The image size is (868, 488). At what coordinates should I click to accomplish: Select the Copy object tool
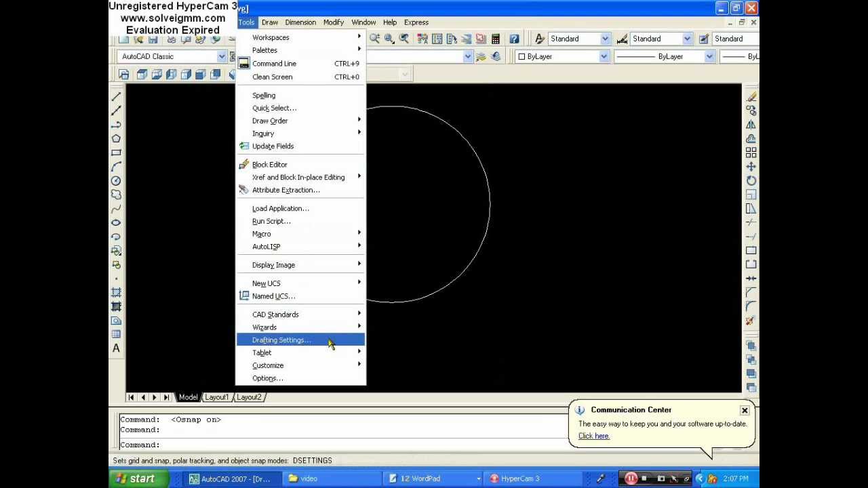(x=751, y=110)
